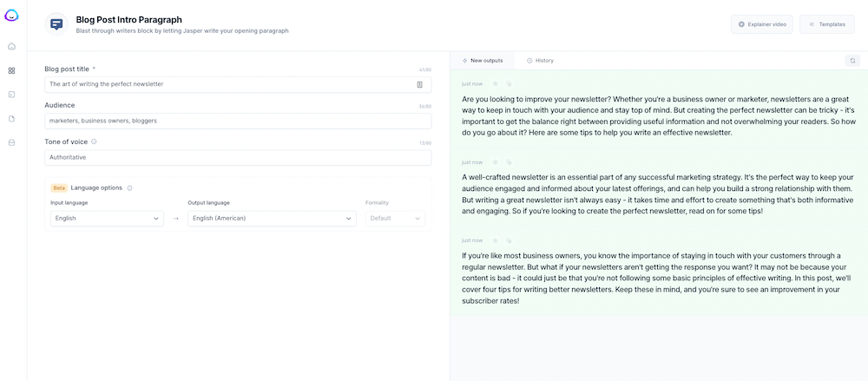Star the third generated output
Viewport: 868px width, 381px height.
pyautogui.click(x=495, y=240)
